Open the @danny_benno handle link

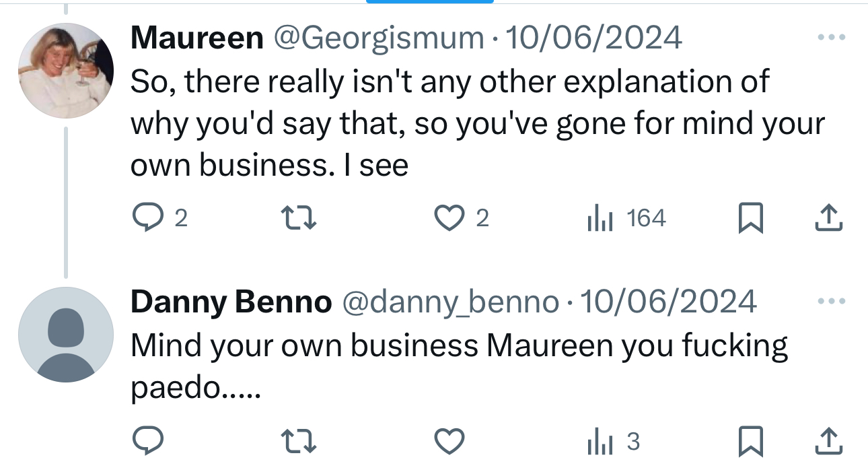[450, 302]
